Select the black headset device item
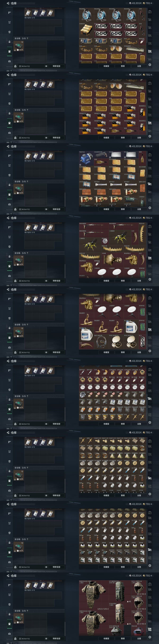159x644 pixels. point(101,341)
